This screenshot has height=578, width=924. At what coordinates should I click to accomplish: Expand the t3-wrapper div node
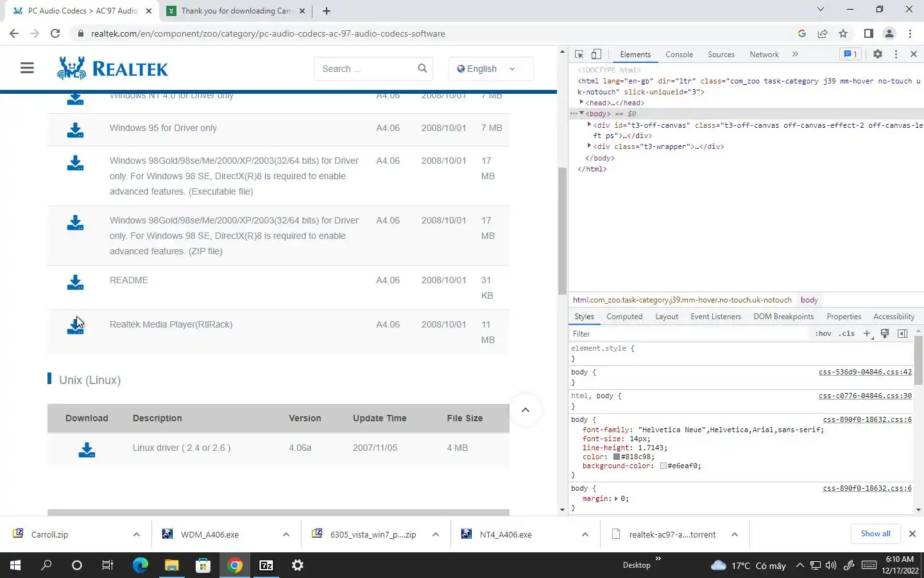589,146
